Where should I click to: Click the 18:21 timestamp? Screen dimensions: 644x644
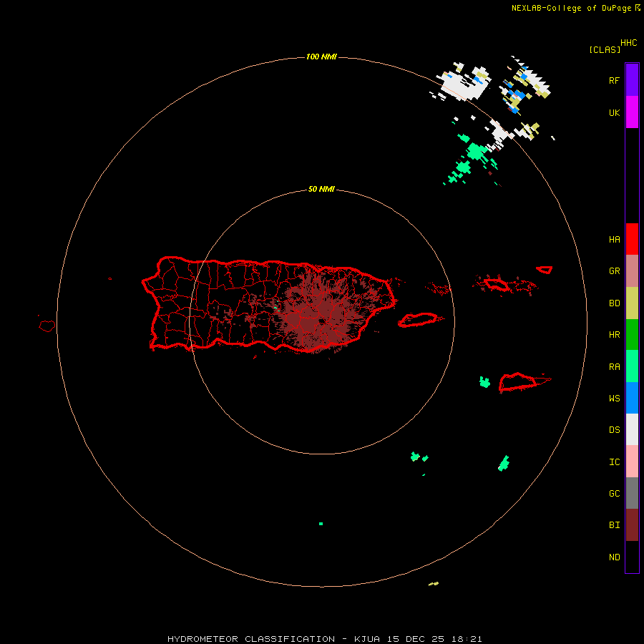coord(468,639)
